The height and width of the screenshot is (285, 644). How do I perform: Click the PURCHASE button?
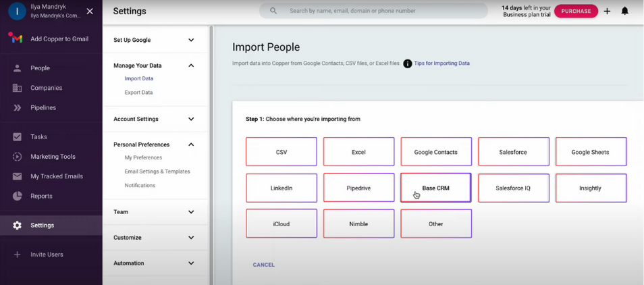tap(576, 11)
